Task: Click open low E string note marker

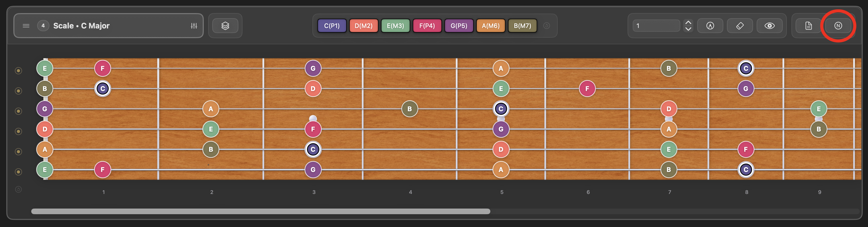Action: 45,170
